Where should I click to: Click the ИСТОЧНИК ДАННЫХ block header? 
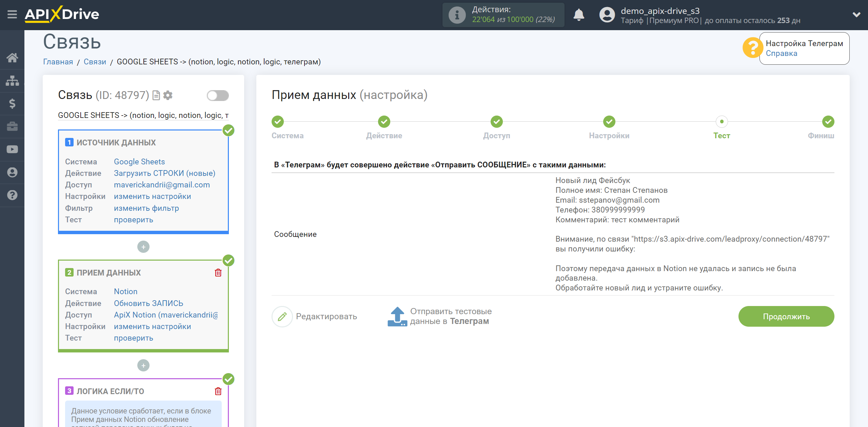tap(116, 143)
